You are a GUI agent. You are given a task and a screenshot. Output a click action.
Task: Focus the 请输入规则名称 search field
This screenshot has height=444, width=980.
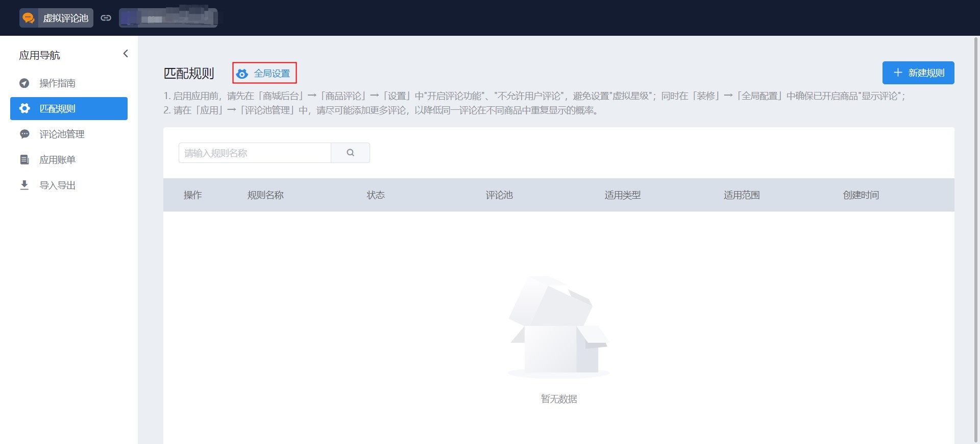pyautogui.click(x=255, y=153)
